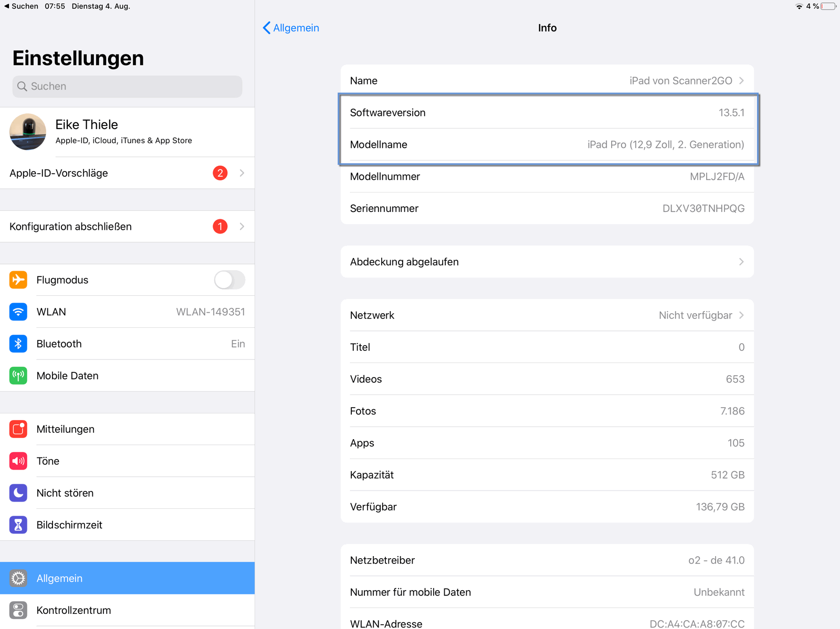840x629 pixels.
Task: Tap the 07:55 clock in status bar
Action: point(55,6)
